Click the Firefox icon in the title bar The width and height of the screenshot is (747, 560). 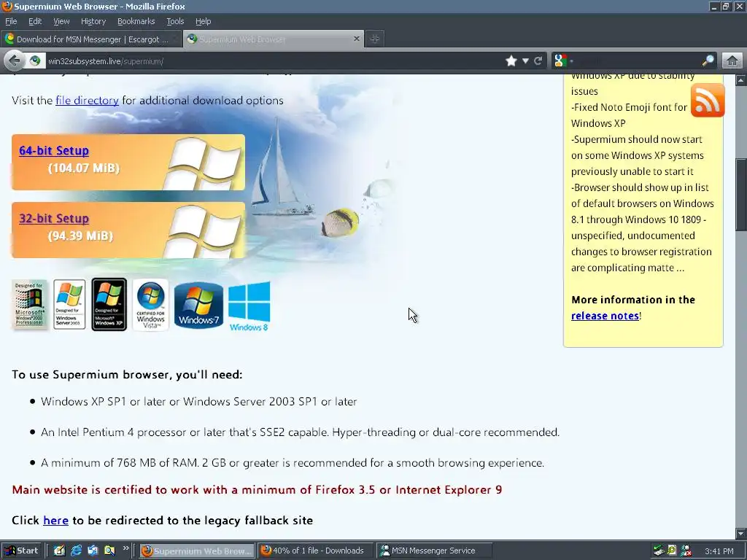pyautogui.click(x=7, y=7)
